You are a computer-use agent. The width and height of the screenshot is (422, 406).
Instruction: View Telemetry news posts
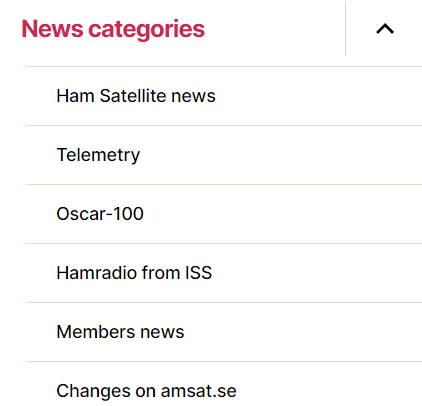98,155
